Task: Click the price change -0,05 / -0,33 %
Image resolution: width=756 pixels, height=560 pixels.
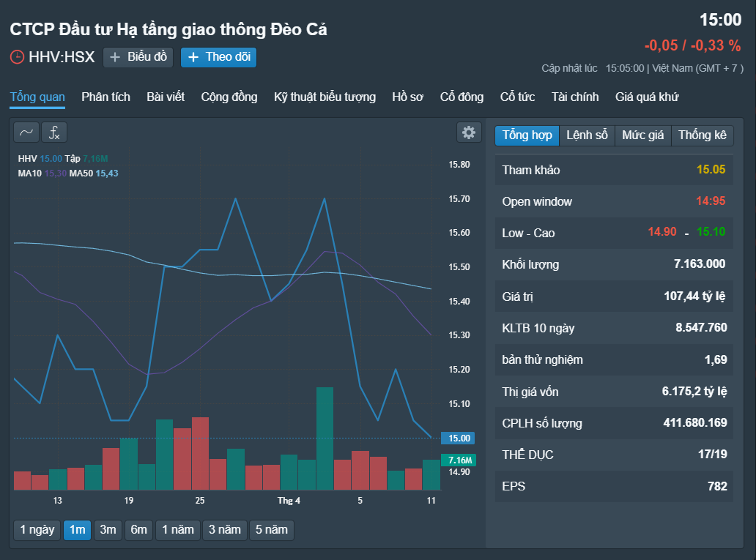Action: tap(693, 46)
